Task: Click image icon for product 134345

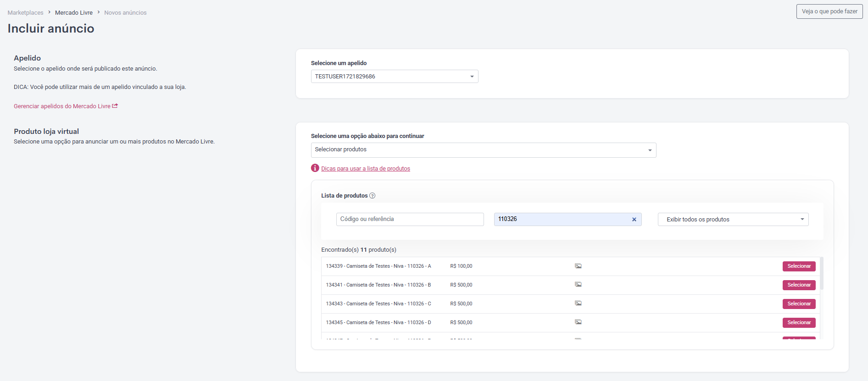Action: pos(578,322)
